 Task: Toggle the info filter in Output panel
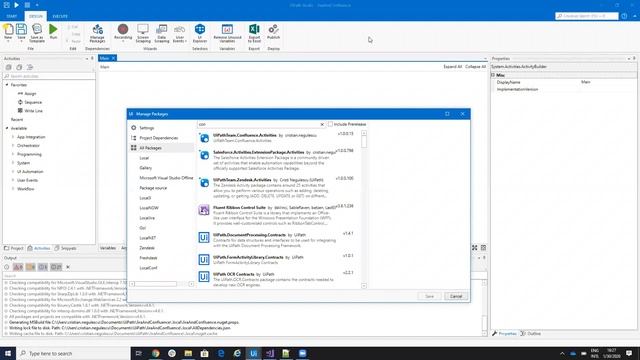pos(42,267)
